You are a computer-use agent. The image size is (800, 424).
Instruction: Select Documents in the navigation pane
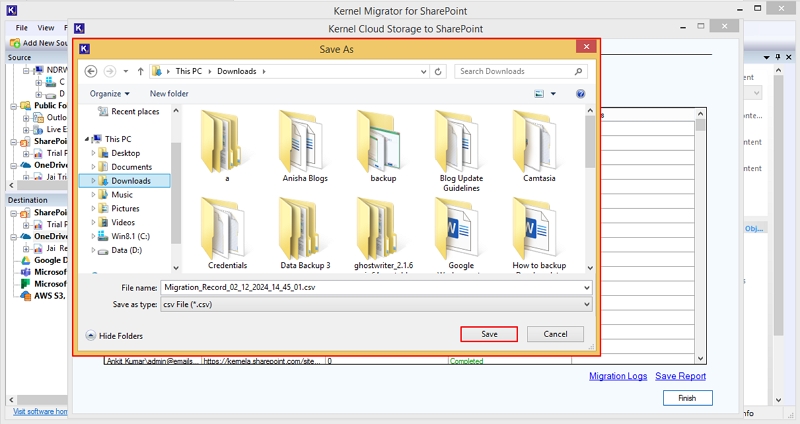131,167
